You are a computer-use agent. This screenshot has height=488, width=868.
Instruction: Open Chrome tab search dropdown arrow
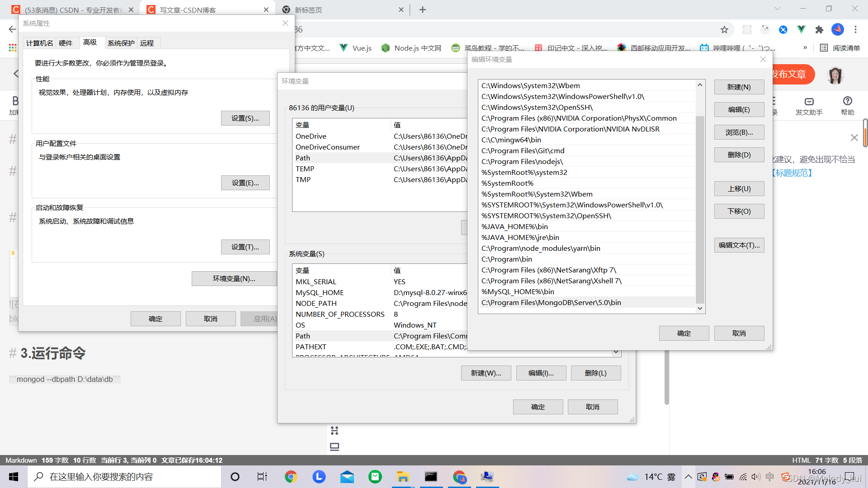pyautogui.click(x=777, y=9)
